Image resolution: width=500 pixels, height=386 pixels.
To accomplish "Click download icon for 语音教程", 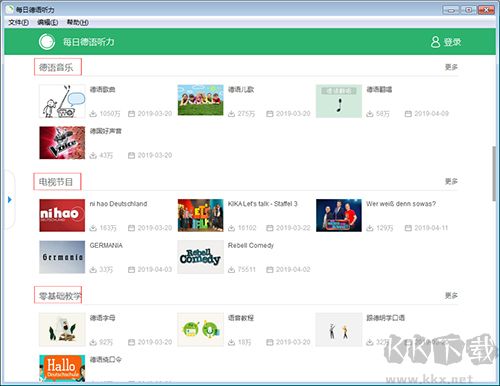I will 231,342.
